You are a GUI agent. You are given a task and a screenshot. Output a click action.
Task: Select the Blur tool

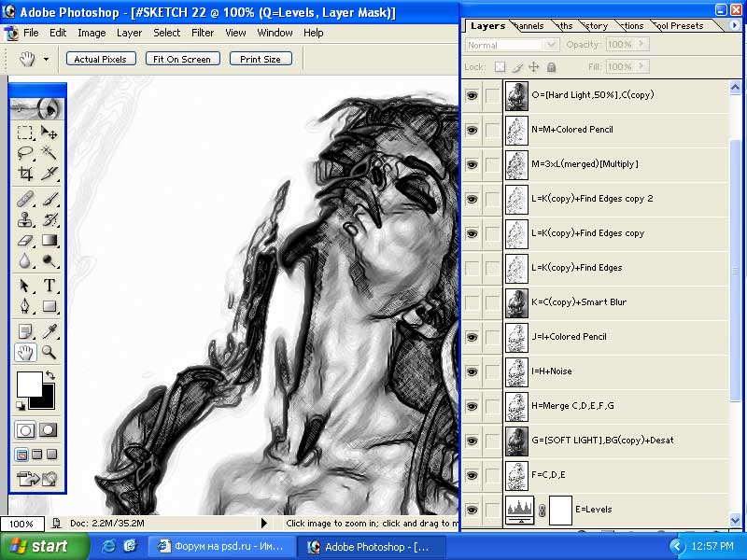(25, 261)
